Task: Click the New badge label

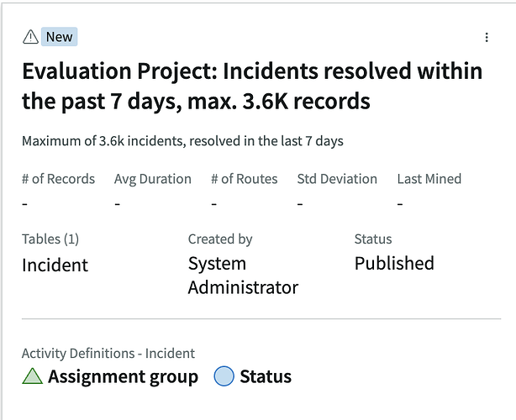Action: (59, 36)
